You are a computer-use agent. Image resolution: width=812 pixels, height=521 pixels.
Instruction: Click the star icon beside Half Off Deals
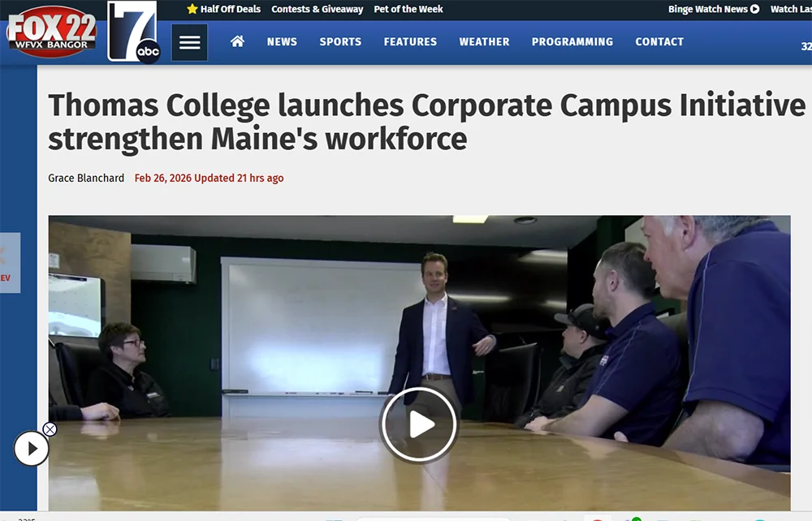pyautogui.click(x=192, y=9)
